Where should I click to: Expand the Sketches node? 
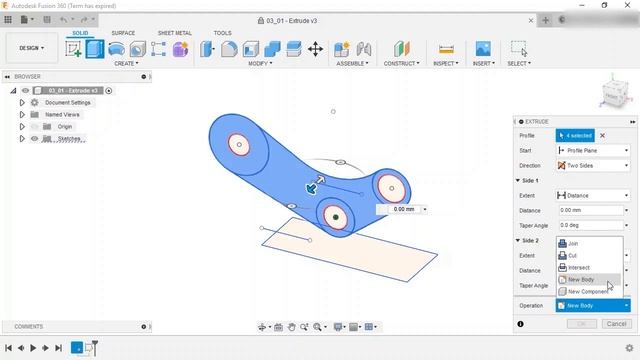(22, 139)
